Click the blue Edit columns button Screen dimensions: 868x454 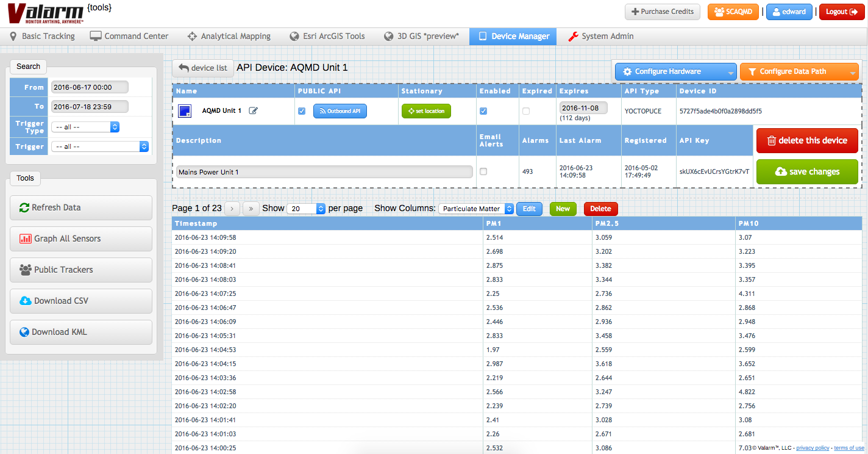[x=529, y=209]
